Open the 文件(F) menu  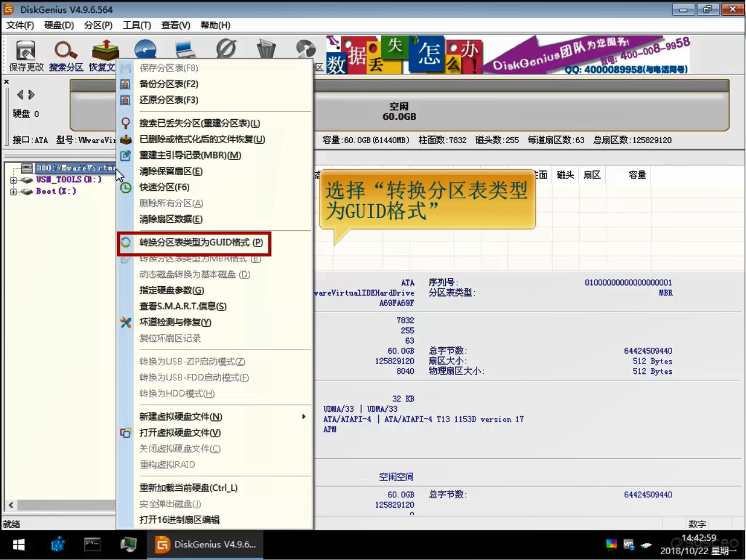point(20,25)
